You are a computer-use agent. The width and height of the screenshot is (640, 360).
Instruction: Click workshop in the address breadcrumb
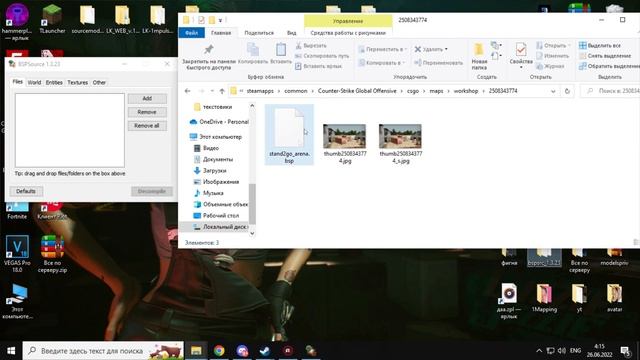pyautogui.click(x=466, y=91)
